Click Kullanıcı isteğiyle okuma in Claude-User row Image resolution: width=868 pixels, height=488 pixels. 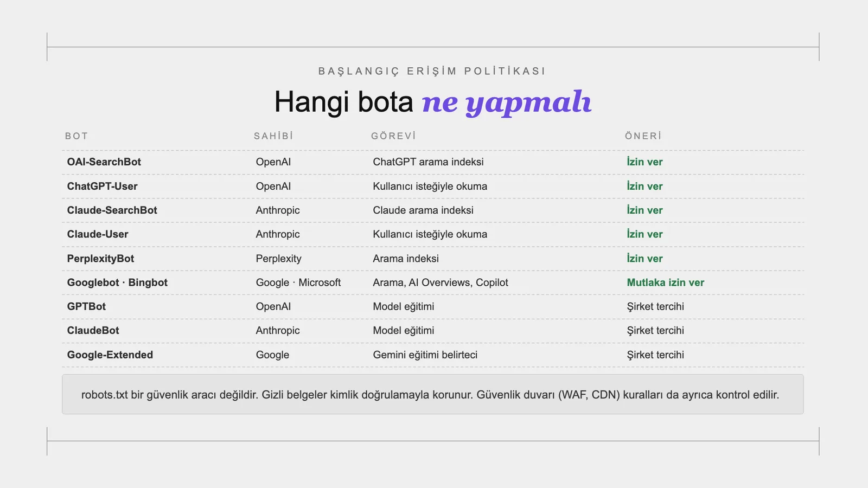pos(430,234)
